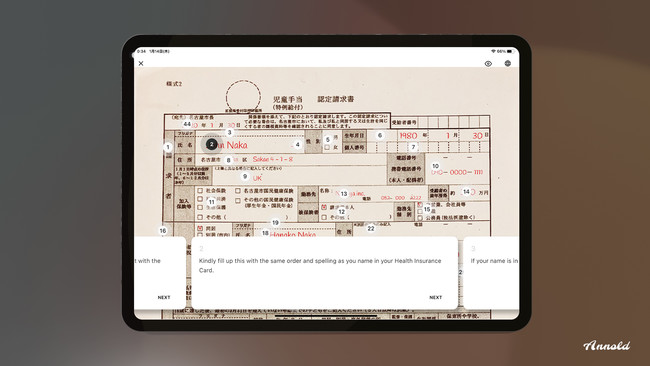Open annotation marker 13 at the company name
Viewport: 650px width, 366px height.
tap(344, 194)
